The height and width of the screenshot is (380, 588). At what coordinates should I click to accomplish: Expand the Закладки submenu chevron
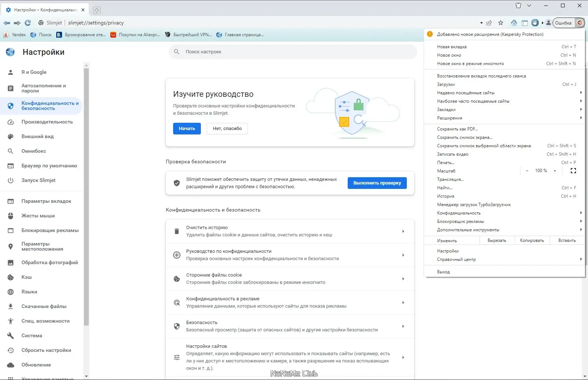581,109
